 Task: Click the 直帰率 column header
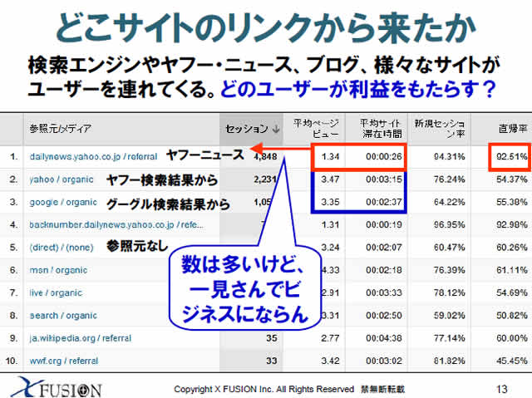[513, 129]
